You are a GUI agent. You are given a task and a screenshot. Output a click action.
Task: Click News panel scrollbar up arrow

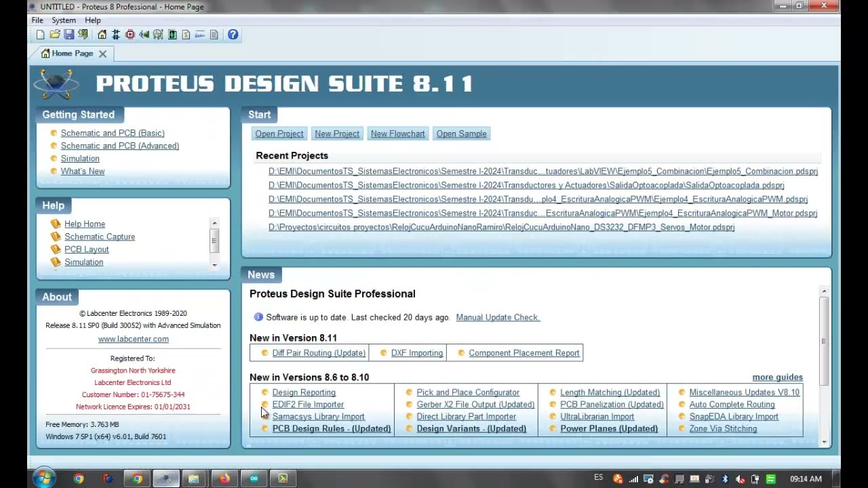click(824, 291)
